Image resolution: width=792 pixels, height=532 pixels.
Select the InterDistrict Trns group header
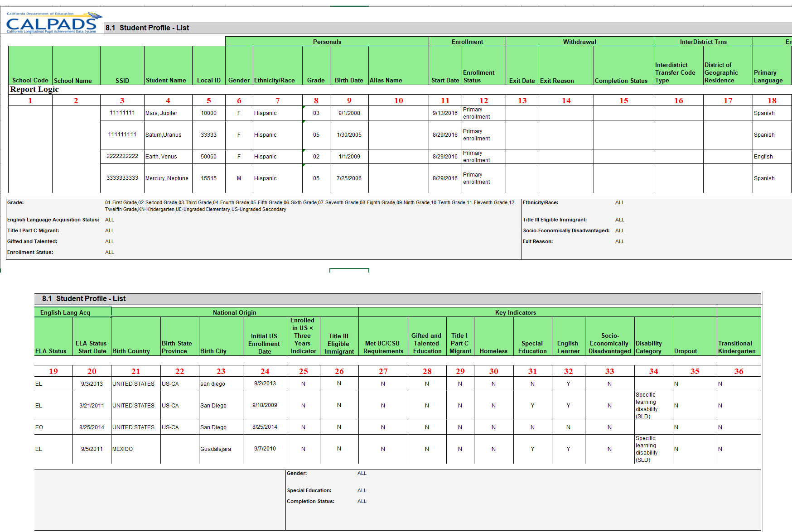pos(703,42)
